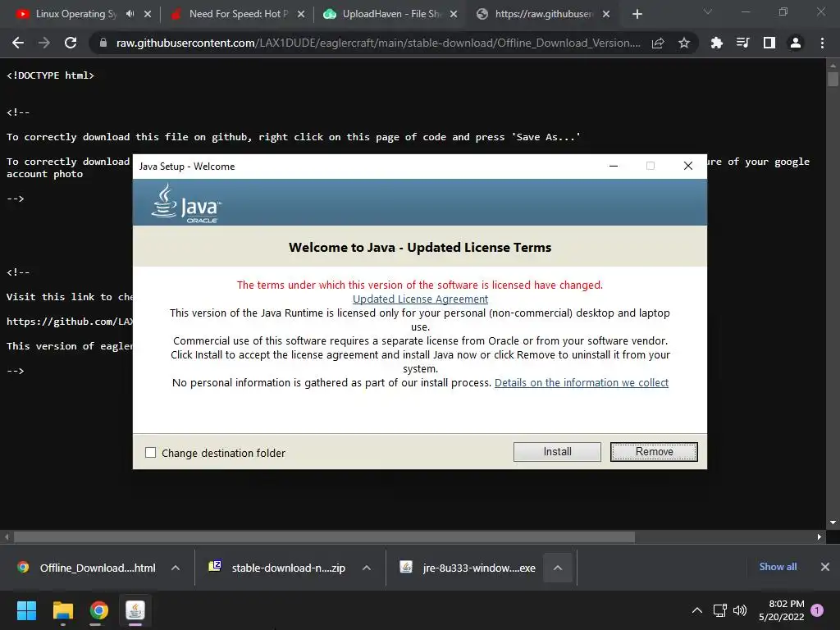840x630 pixels.
Task: Switch to the Linux Operating System tab
Action: [x=76, y=14]
